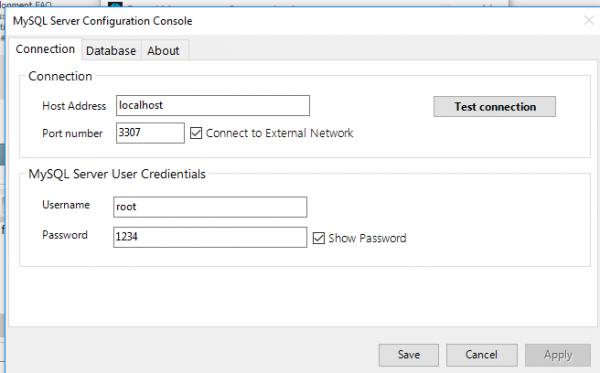Click the Cancel button
This screenshot has width=600, height=373.
(x=482, y=355)
